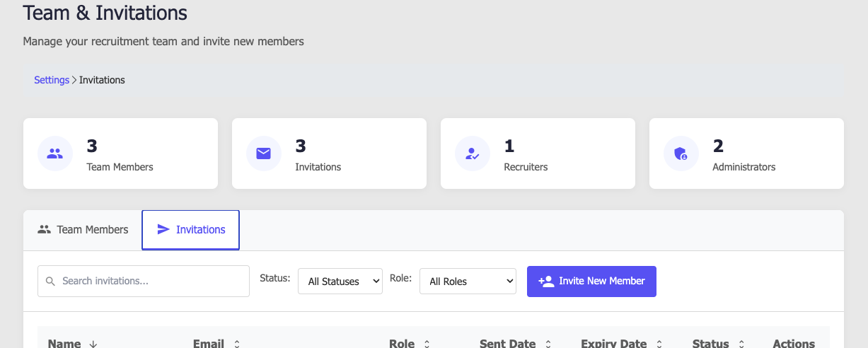Open the All Roles dropdown

(468, 281)
